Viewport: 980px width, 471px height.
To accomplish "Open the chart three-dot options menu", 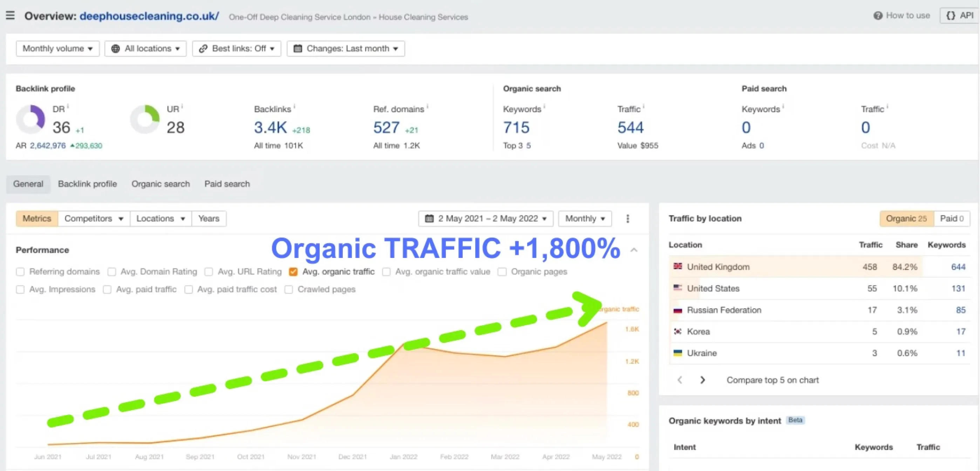I will 628,219.
